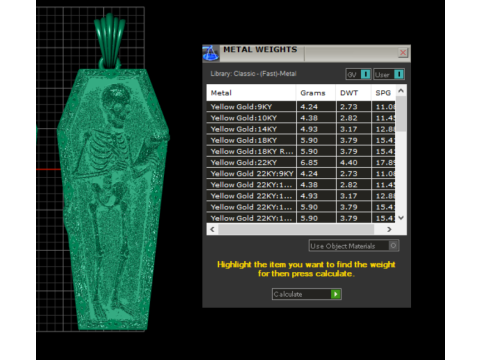Image resolution: width=480 pixels, height=360 pixels.
Task: Click the vertical scrollbar thumb
Action: tap(401, 114)
